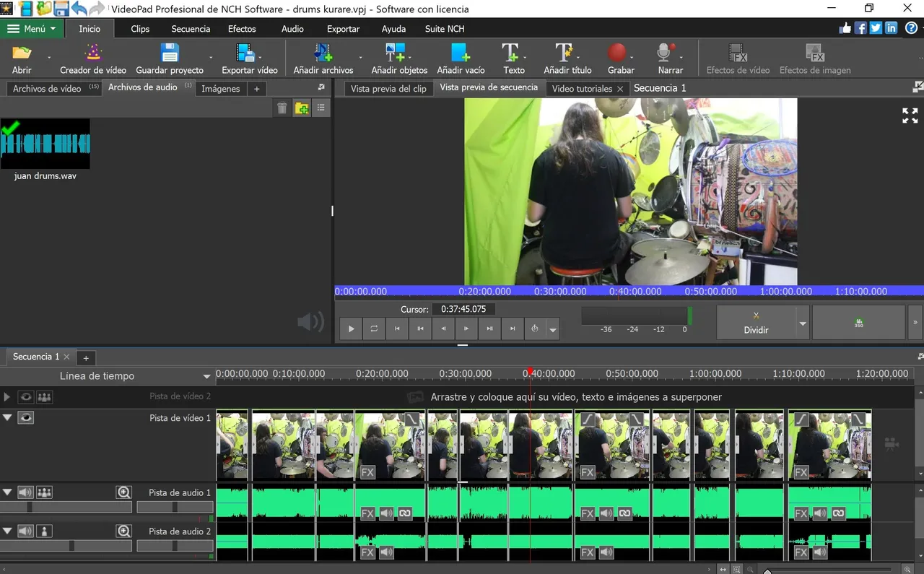Click the Twitter share icon

coord(876,28)
